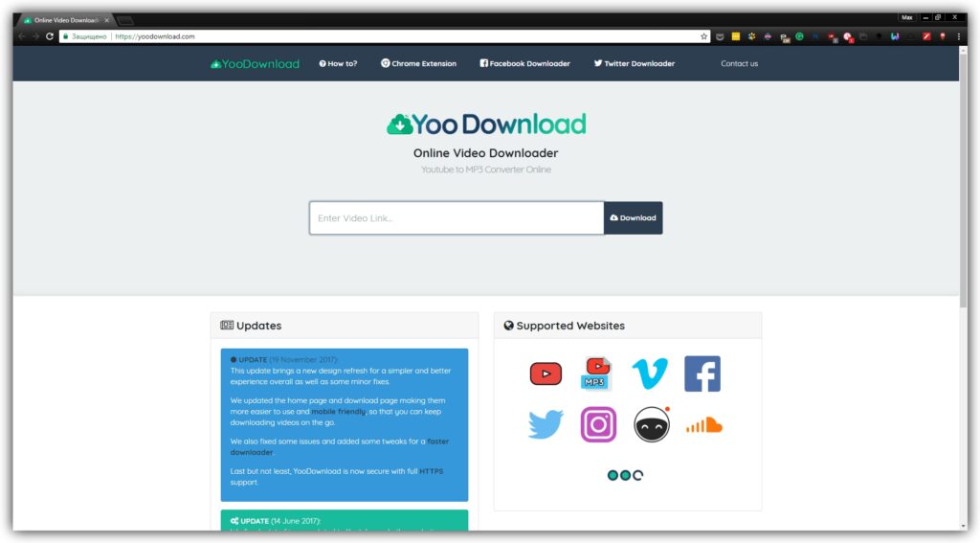Image resolution: width=980 pixels, height=543 pixels.
Task: Follow the HTTPS link in update text
Action: (x=432, y=472)
